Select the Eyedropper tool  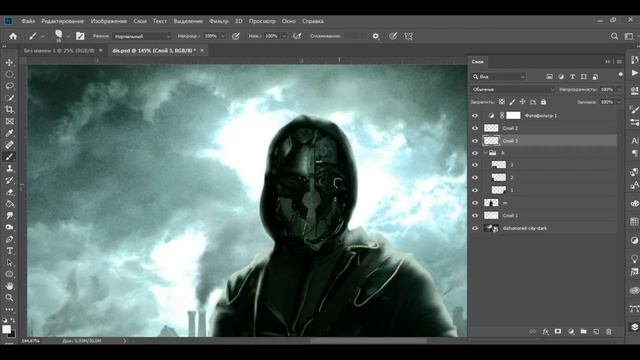click(x=9, y=133)
